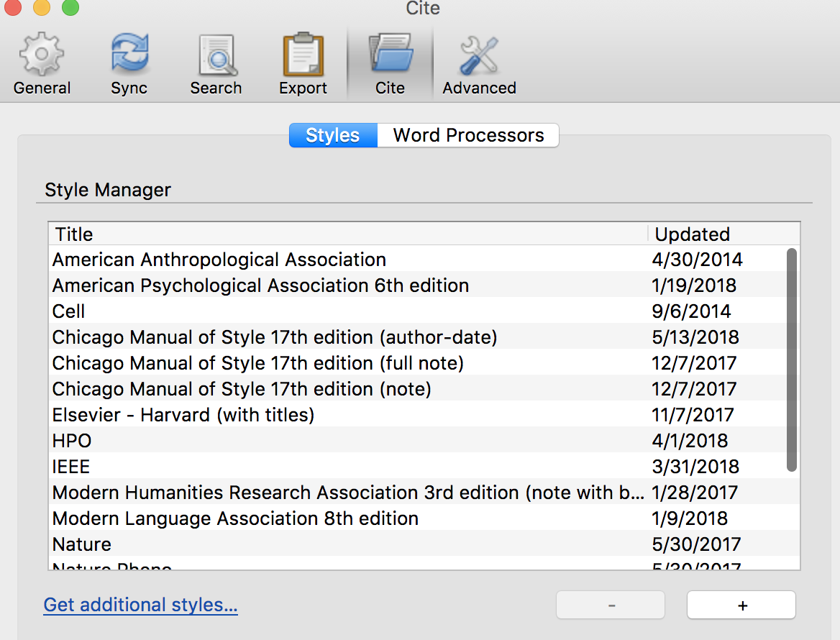Open the Search preferences pane
840x640 pixels.
[216, 64]
